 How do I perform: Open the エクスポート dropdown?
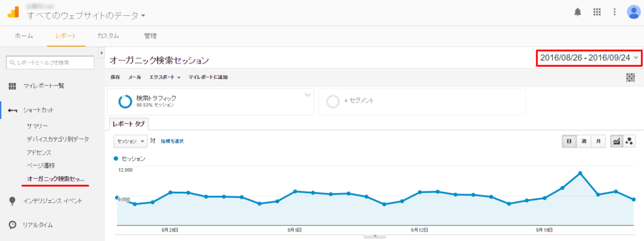point(165,77)
